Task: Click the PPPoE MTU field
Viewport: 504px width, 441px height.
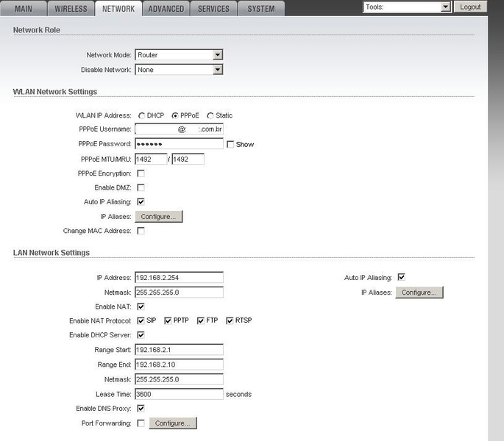Action: click(x=151, y=159)
